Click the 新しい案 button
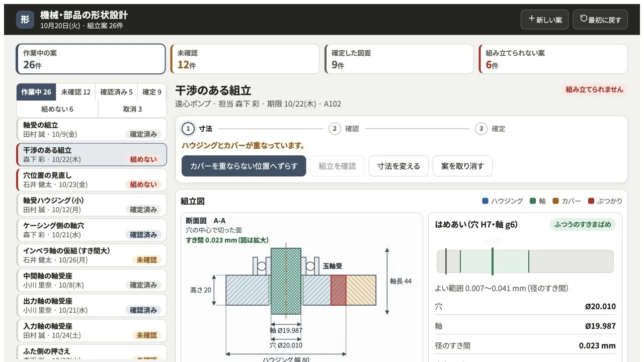Image resolution: width=644 pixels, height=362 pixels. (545, 20)
